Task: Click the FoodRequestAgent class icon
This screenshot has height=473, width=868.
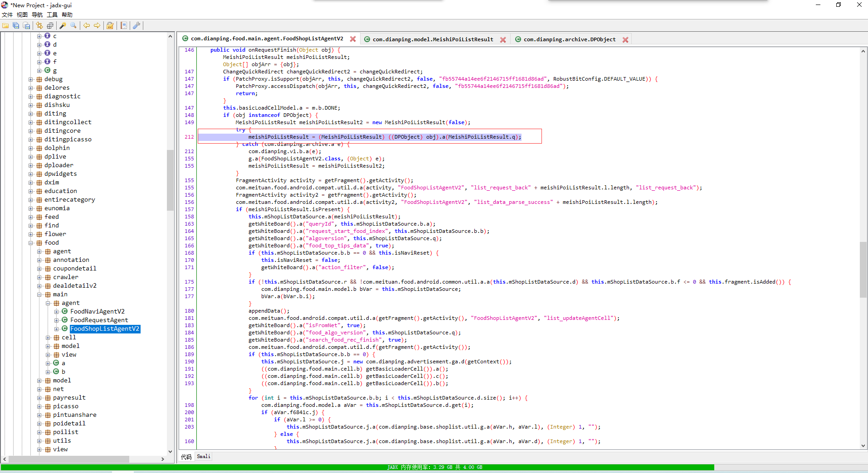Action: (x=65, y=320)
